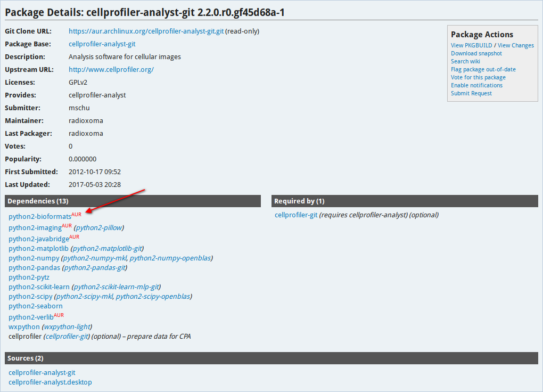Open the cellprofiler-analyst.desktop source file
This screenshot has height=392, width=543.
[x=50, y=382]
